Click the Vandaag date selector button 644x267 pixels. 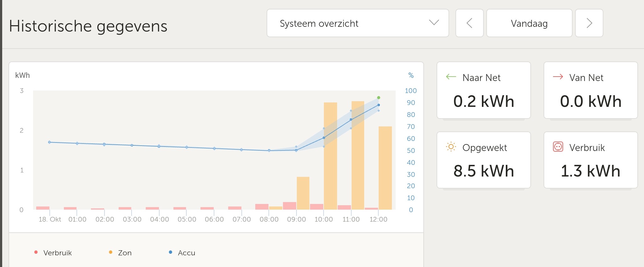[529, 23]
